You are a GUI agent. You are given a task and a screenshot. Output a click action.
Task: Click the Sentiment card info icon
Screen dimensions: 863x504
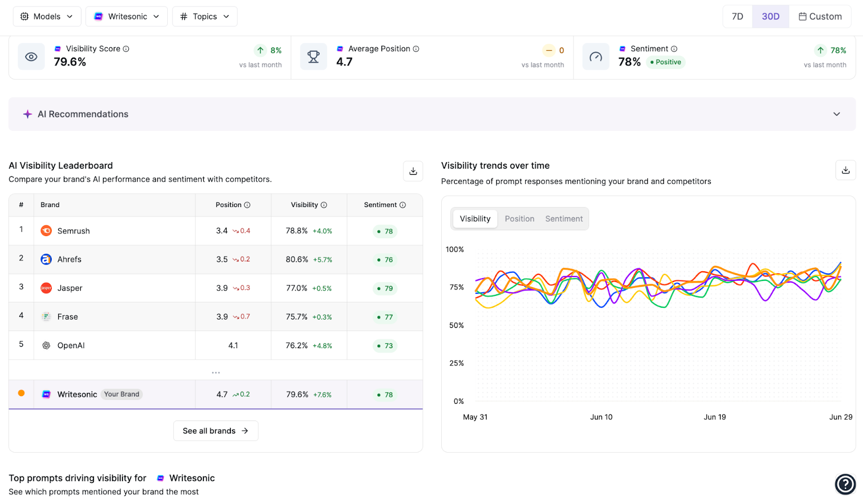[x=674, y=49]
